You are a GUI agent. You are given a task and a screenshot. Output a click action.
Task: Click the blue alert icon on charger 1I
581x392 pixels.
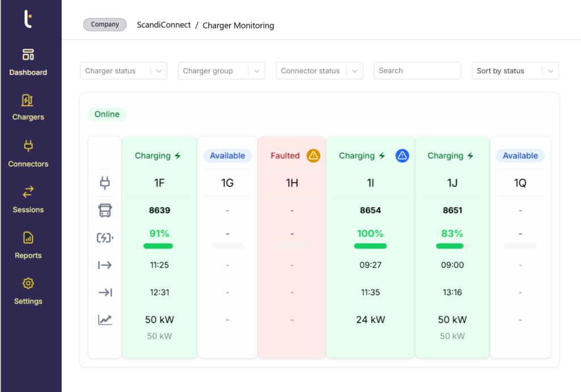click(402, 155)
